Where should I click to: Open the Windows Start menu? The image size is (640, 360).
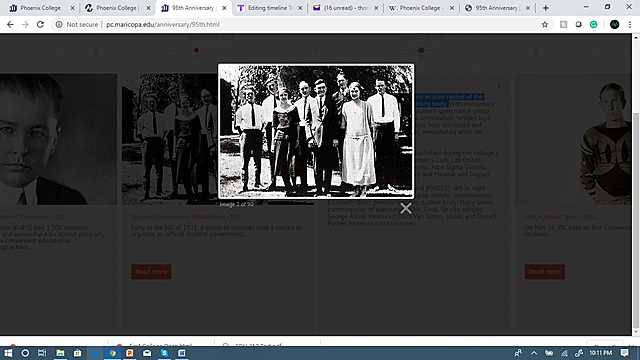click(x=8, y=353)
